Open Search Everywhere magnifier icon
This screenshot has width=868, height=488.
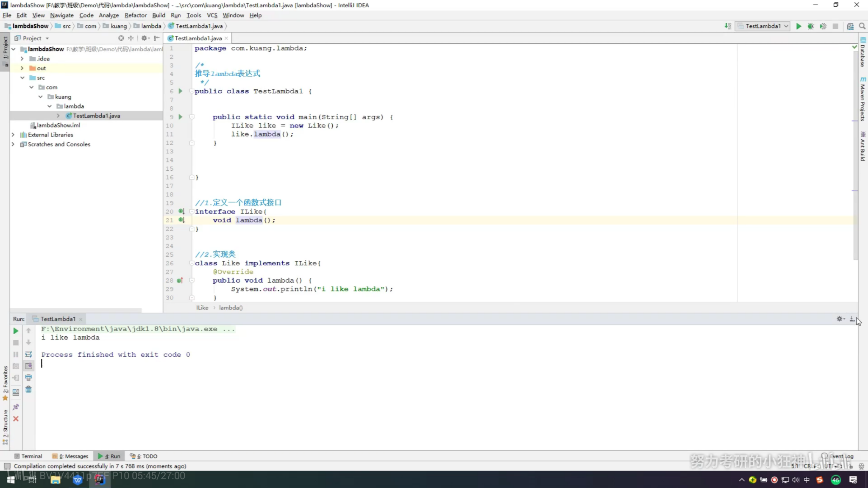click(862, 26)
